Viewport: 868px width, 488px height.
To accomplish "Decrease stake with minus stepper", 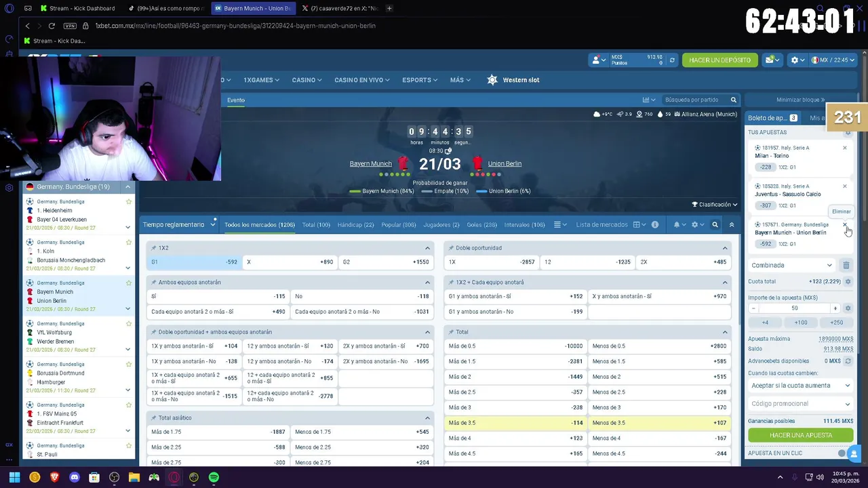I will pyautogui.click(x=753, y=308).
